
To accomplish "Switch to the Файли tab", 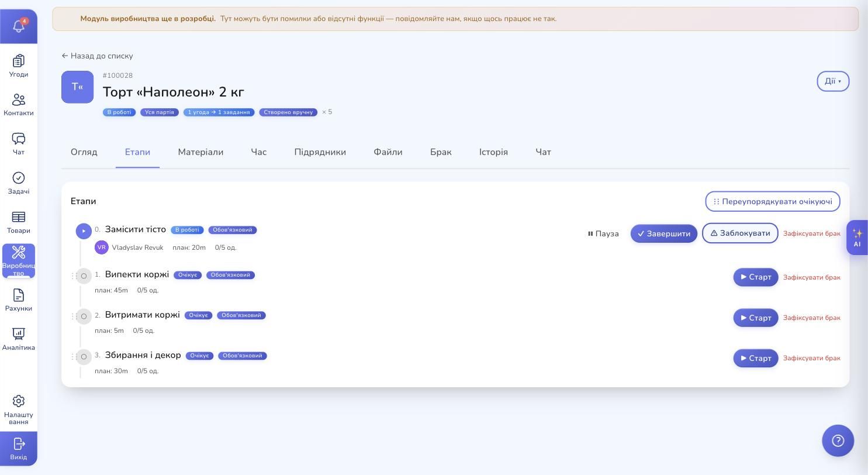I will tap(388, 152).
